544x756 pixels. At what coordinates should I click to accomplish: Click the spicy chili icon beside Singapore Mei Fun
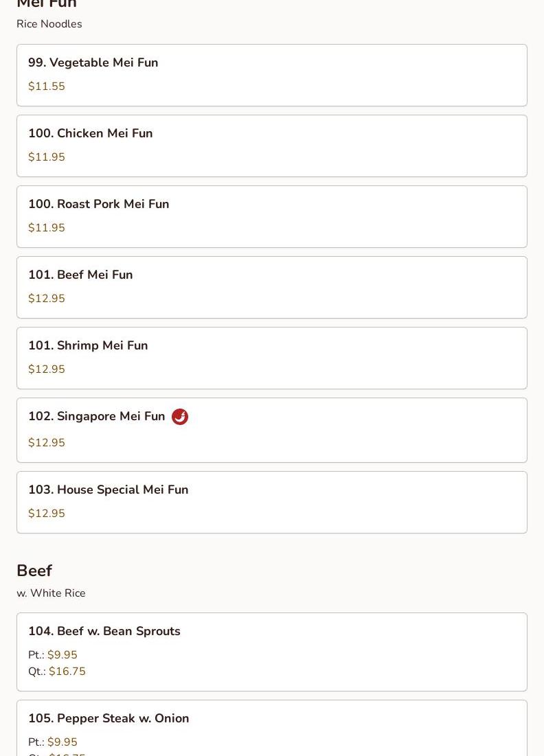(x=180, y=417)
